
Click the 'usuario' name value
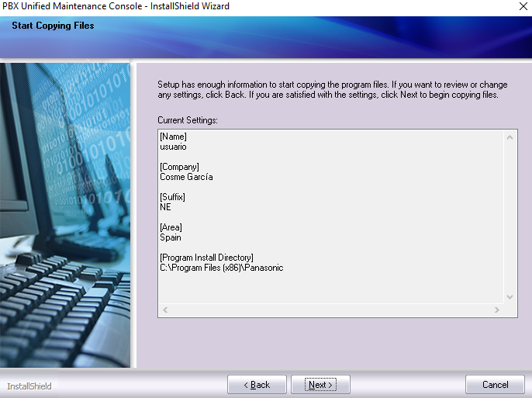[174, 147]
